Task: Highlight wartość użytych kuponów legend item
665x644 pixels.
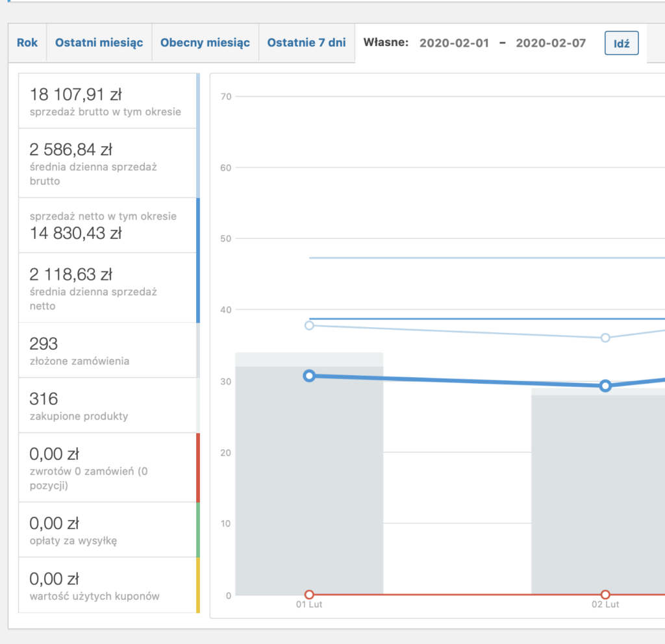Action: click(x=109, y=585)
